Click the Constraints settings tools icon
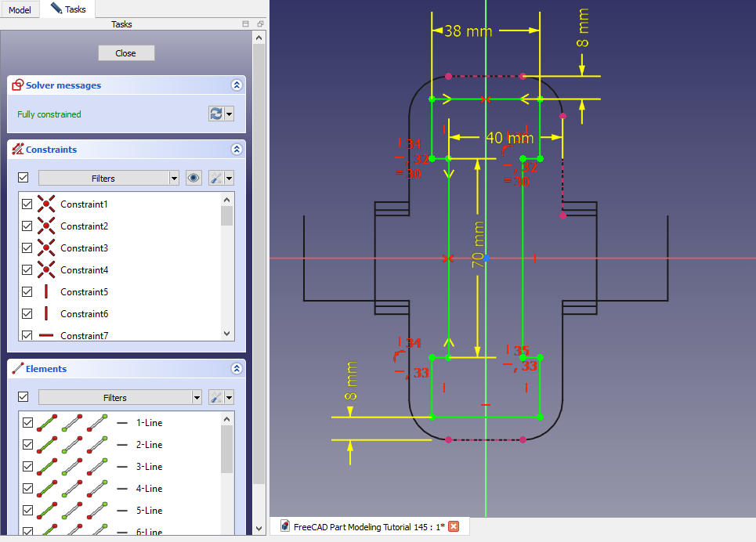 click(x=216, y=179)
